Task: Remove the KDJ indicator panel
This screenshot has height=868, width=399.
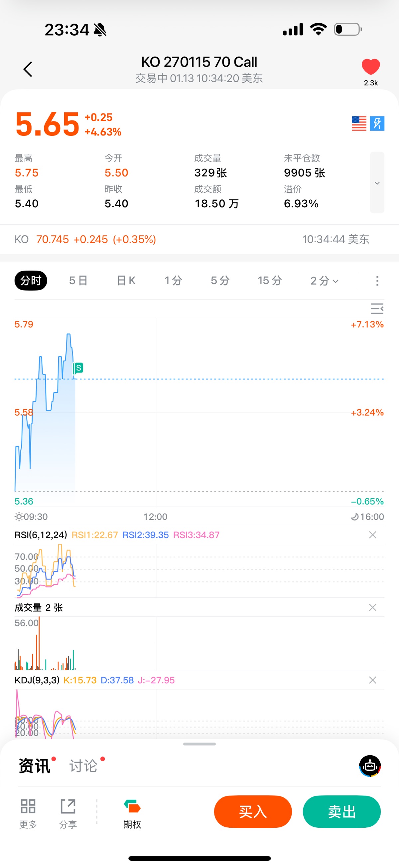Action: pos(372,680)
